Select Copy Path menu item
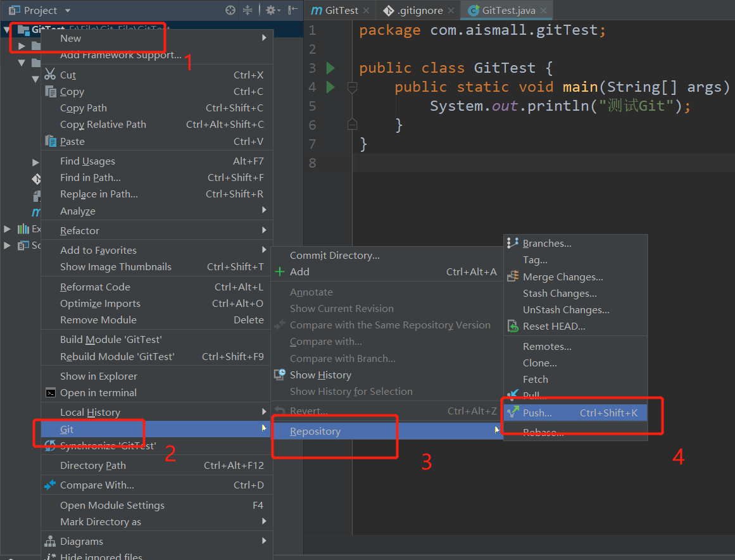Screen dimensions: 735x560 157,108
